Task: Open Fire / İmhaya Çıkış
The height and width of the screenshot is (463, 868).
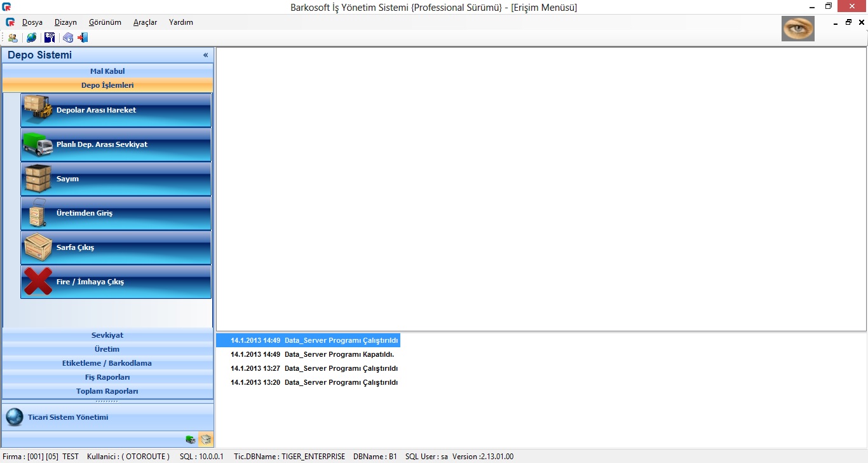Action: (116, 282)
